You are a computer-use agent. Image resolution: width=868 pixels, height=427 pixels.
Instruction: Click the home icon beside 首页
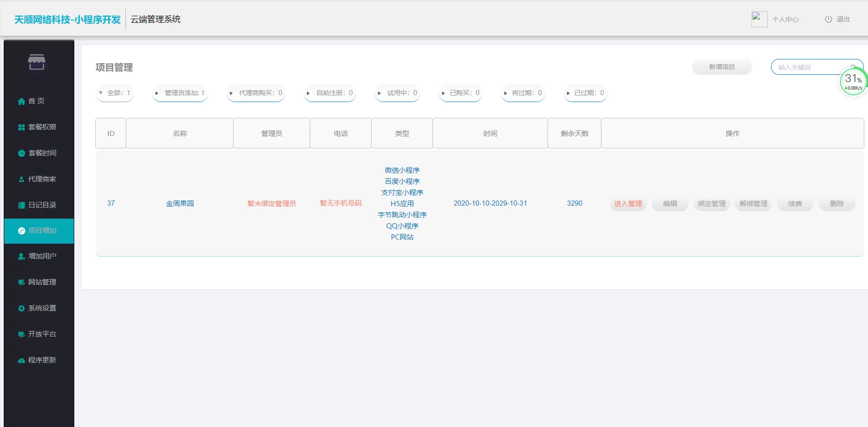tap(21, 101)
